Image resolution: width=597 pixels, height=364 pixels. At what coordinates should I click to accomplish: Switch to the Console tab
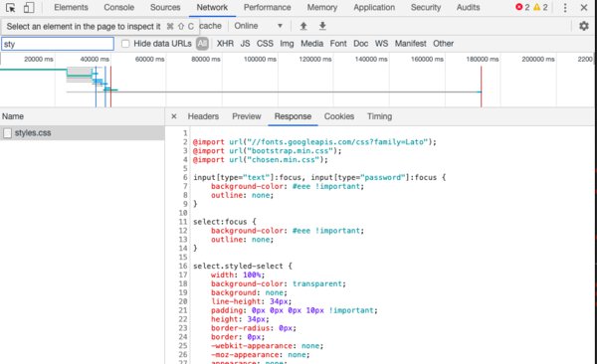click(x=118, y=8)
